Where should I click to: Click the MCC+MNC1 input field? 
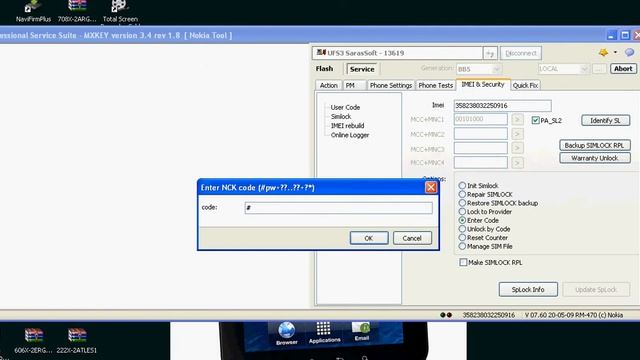pyautogui.click(x=481, y=119)
